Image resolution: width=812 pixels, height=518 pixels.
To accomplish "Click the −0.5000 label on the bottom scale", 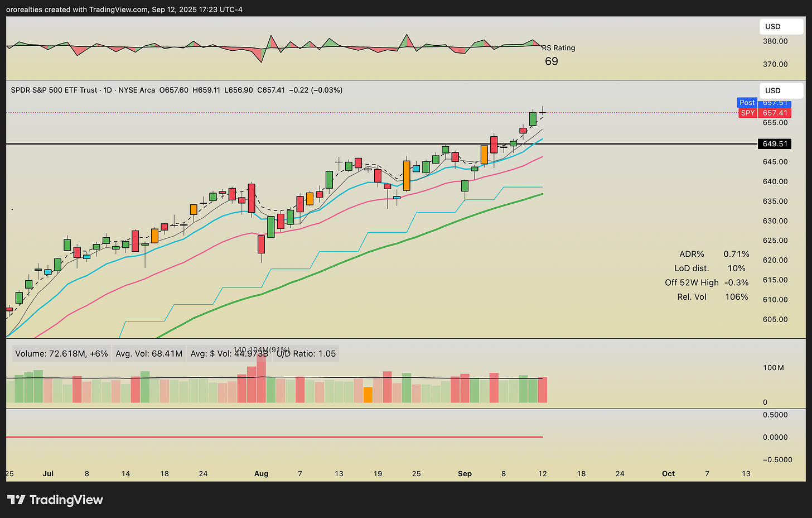I will (x=777, y=460).
